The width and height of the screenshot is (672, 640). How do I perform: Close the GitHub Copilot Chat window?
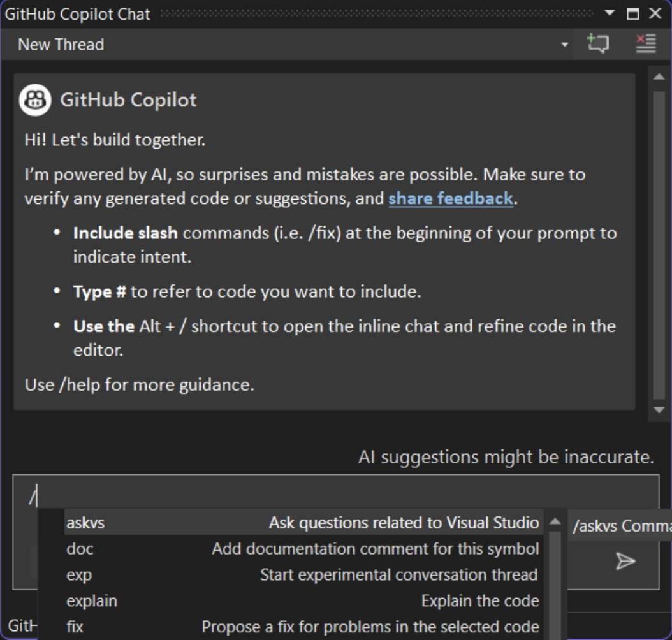click(x=655, y=13)
